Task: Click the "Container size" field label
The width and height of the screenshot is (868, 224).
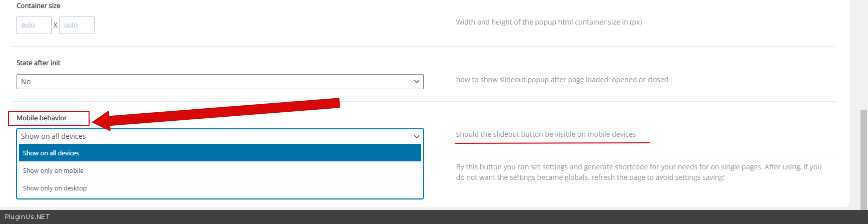Action: tap(39, 6)
